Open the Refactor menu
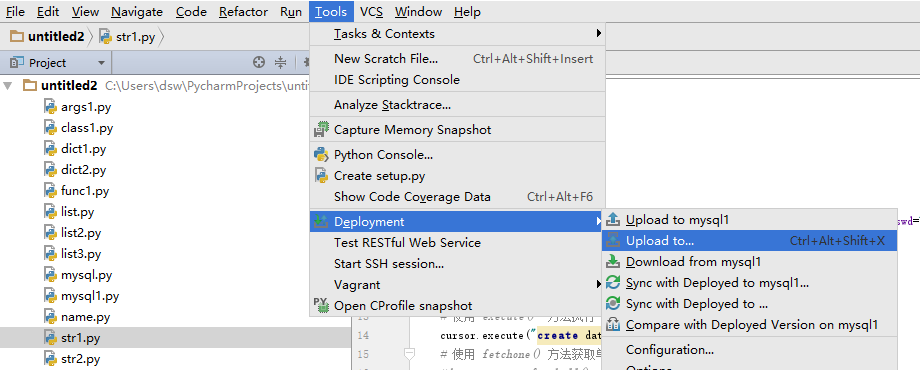 243,12
